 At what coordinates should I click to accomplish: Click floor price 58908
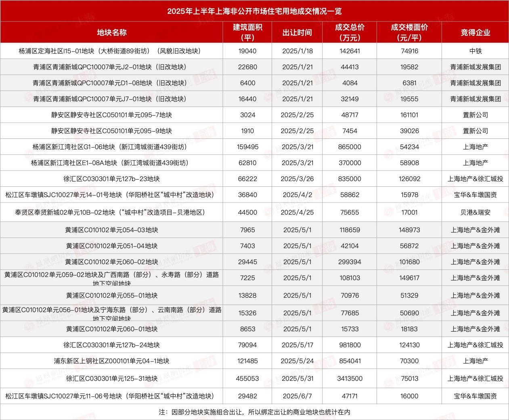pyautogui.click(x=409, y=163)
